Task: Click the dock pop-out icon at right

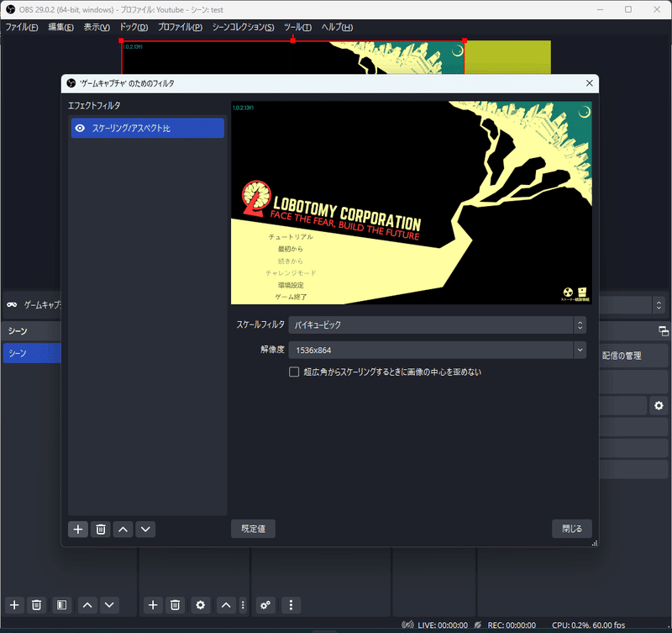Action: pos(663,331)
